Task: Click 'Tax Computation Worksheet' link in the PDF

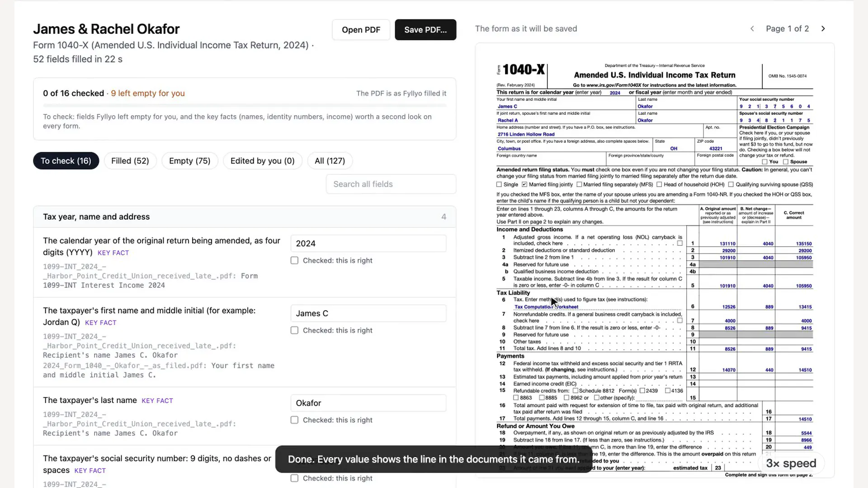Action: point(546,307)
